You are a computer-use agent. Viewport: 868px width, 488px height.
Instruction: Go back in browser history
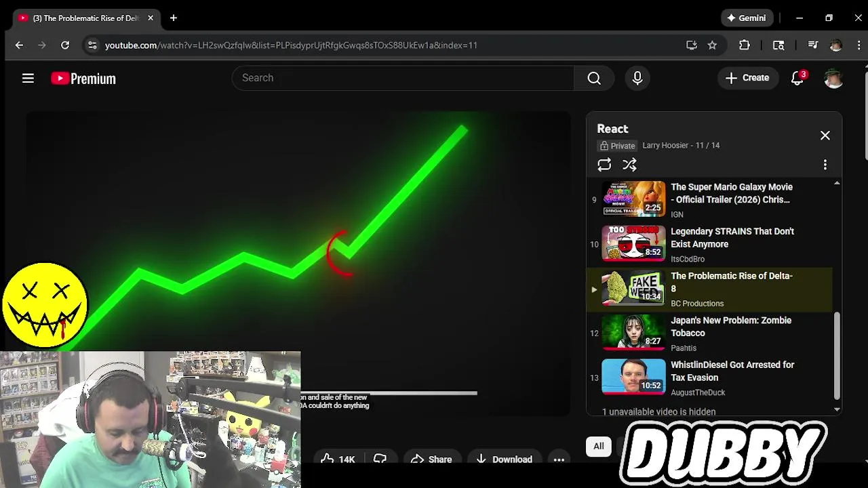19,45
